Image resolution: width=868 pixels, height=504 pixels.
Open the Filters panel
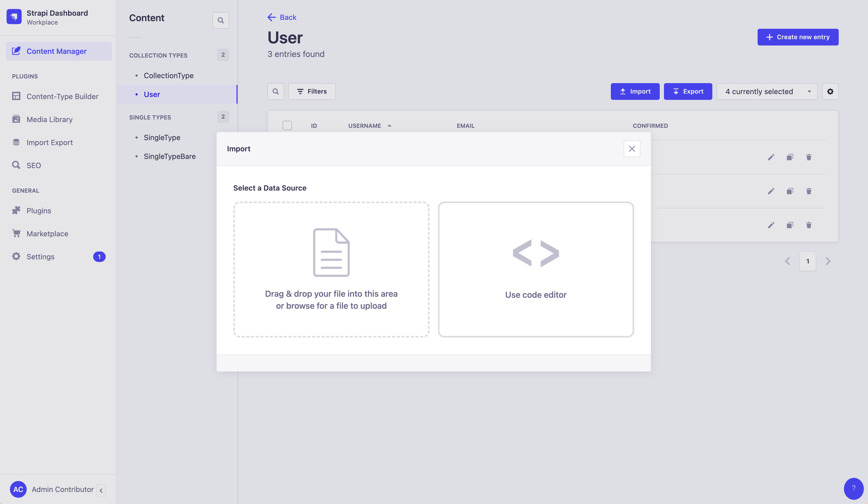[x=312, y=91]
